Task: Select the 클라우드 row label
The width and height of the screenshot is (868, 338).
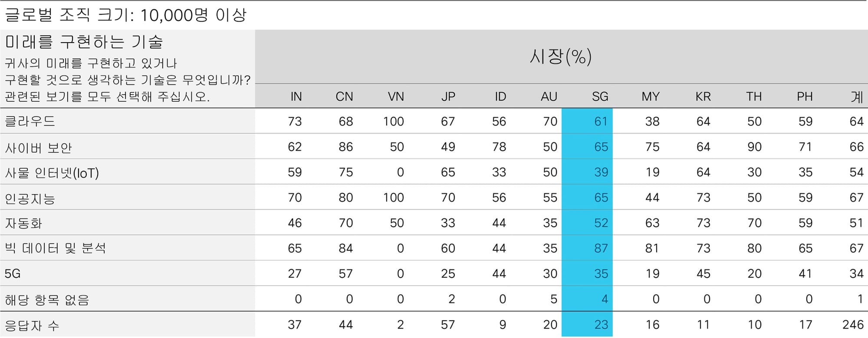Action: coord(30,121)
